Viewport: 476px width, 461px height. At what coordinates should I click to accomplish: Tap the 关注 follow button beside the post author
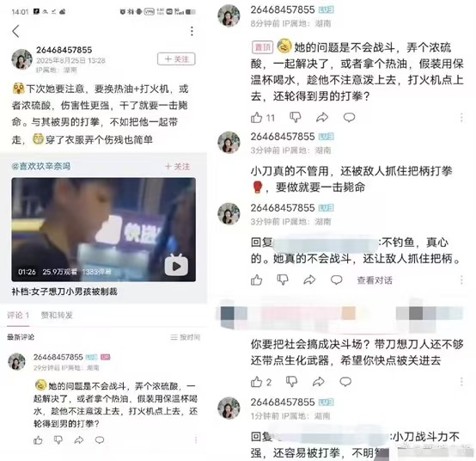(176, 59)
